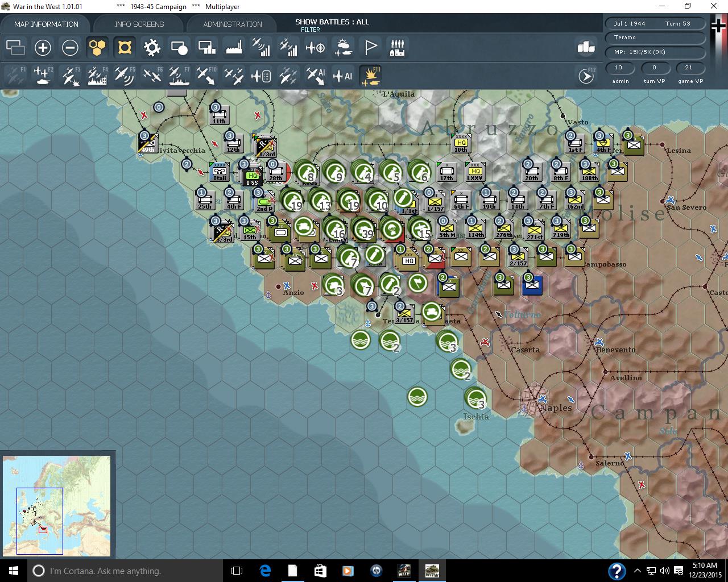
Task: Select the F6 air superiority mode icon
Action: pyautogui.click(x=152, y=76)
